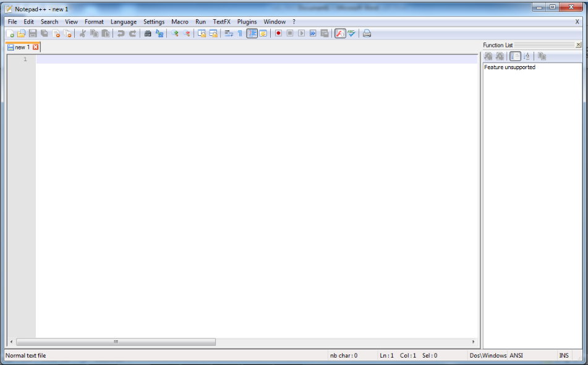The height and width of the screenshot is (365, 588).
Task: Create a new document with the New toolbar icon
Action: click(x=10, y=33)
